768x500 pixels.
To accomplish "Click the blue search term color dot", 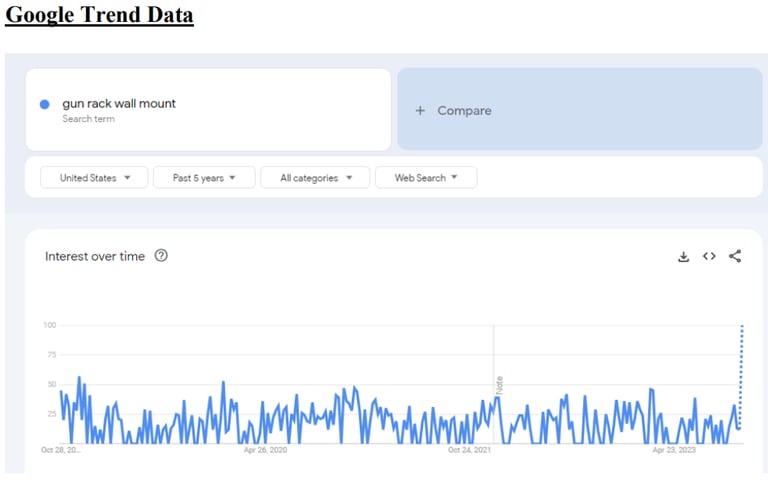I will [x=45, y=104].
